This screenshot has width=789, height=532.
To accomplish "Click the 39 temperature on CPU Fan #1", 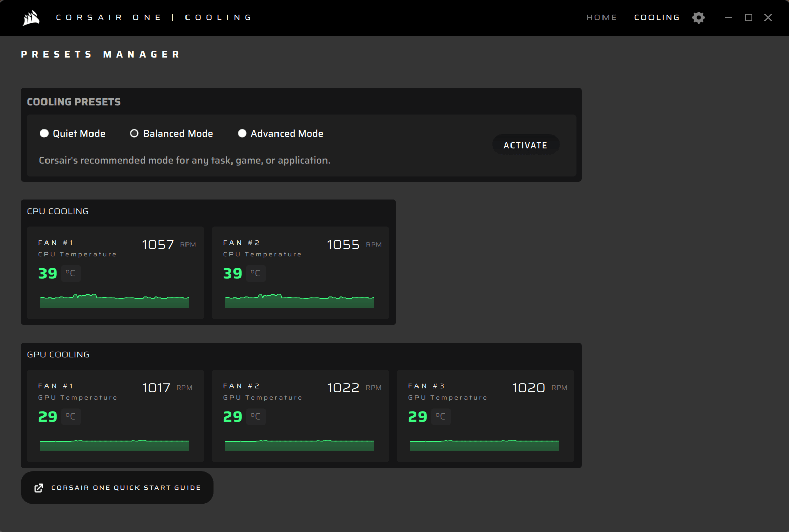I will click(x=48, y=273).
